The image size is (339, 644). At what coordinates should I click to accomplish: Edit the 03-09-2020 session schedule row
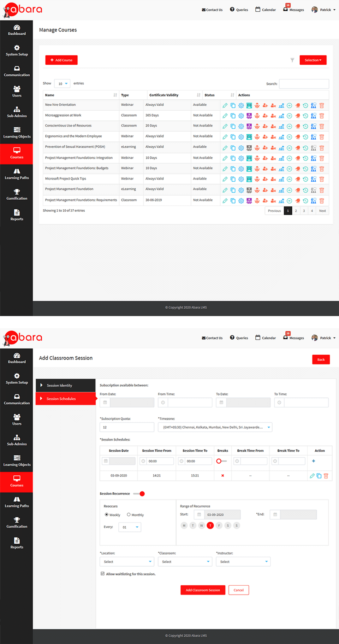pos(312,476)
